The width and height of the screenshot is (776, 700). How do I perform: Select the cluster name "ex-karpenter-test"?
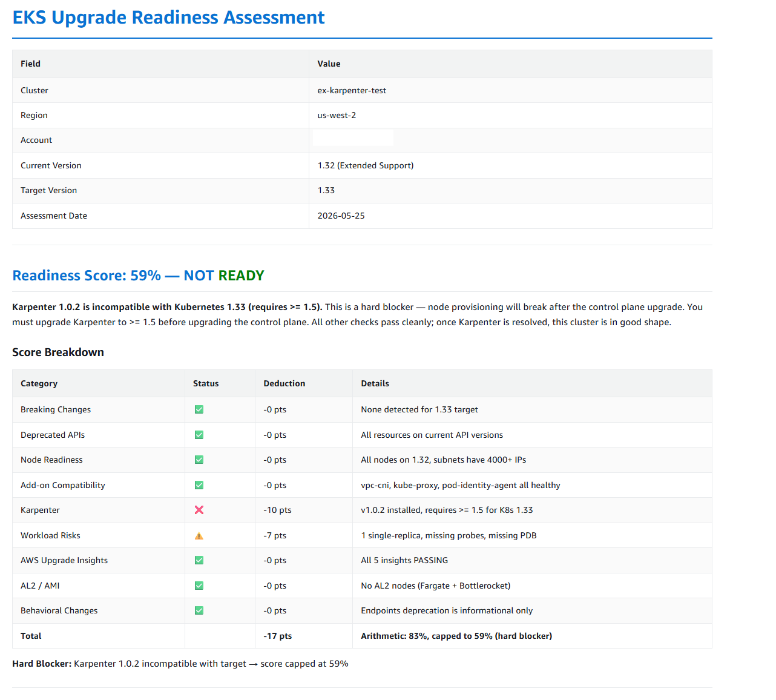pyautogui.click(x=352, y=90)
